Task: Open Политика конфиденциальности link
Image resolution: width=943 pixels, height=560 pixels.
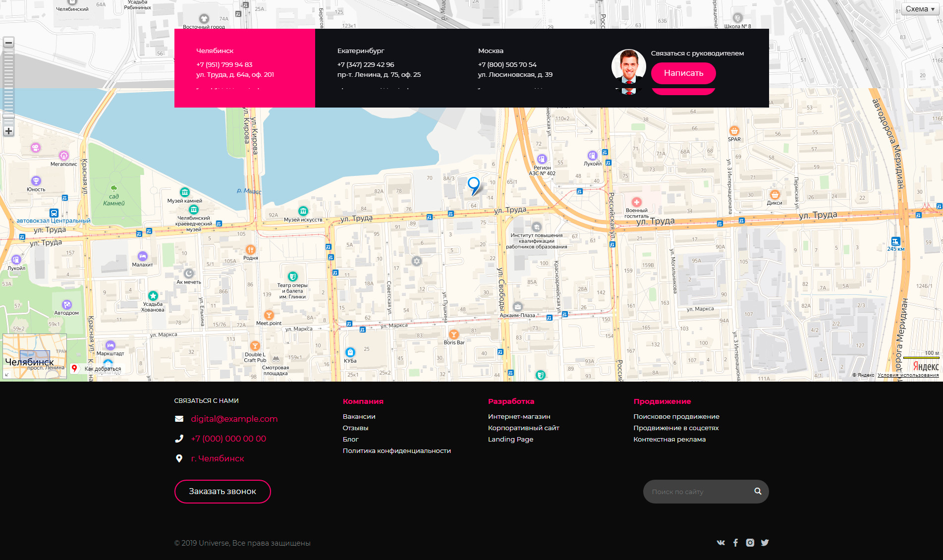Action: coord(397,451)
